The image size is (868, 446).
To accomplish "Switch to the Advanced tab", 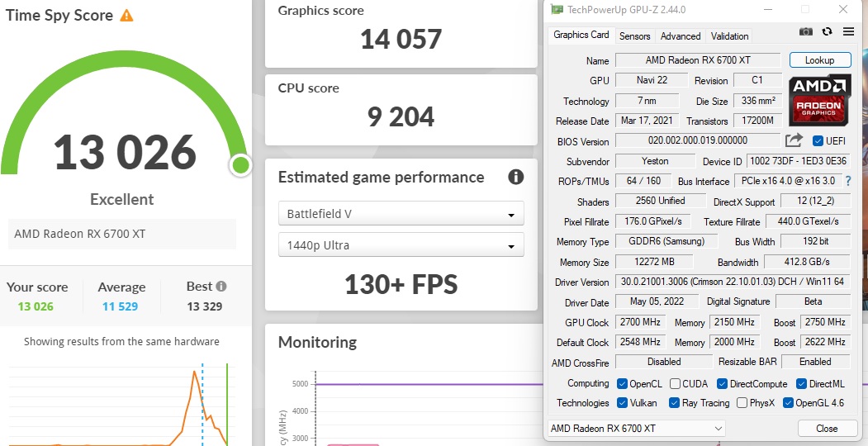I will coord(681,36).
